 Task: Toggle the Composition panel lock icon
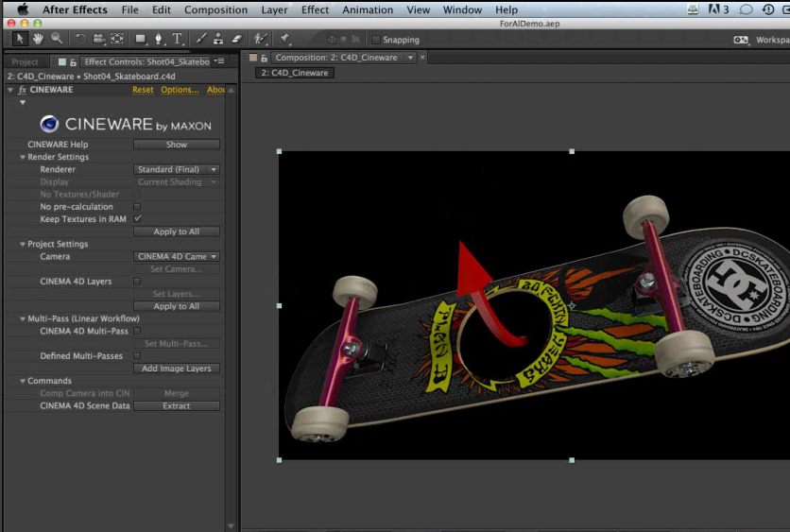(x=264, y=58)
